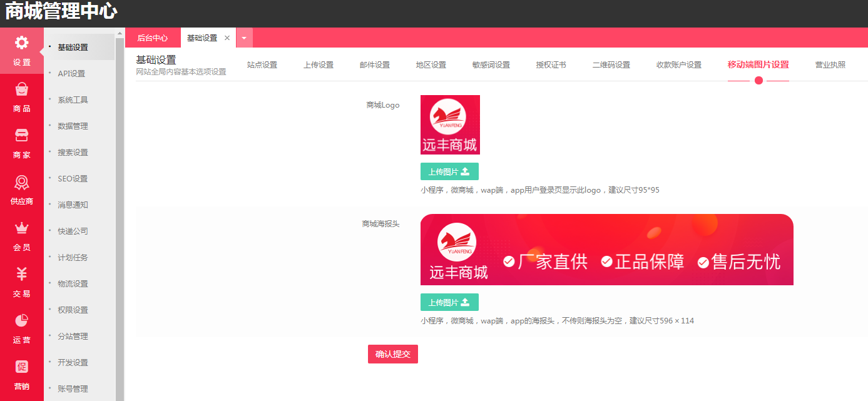
Task: Open 二维码设置 sub-tab
Action: click(x=611, y=64)
